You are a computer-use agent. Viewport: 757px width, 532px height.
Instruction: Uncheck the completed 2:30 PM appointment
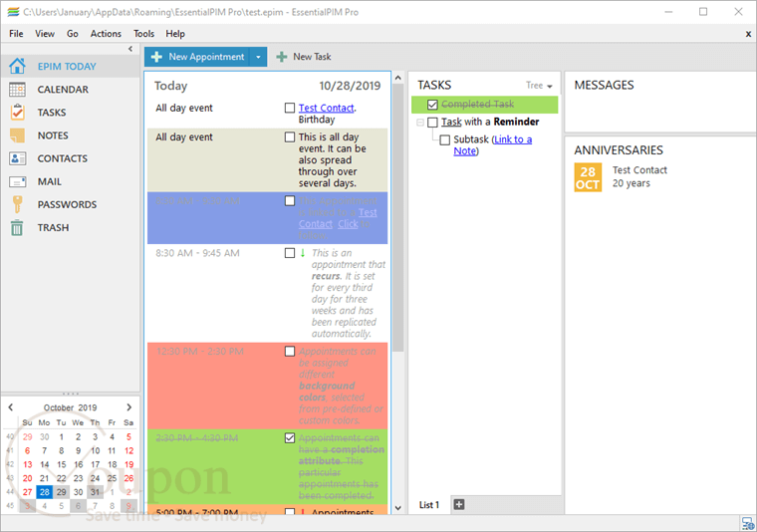[290, 438]
